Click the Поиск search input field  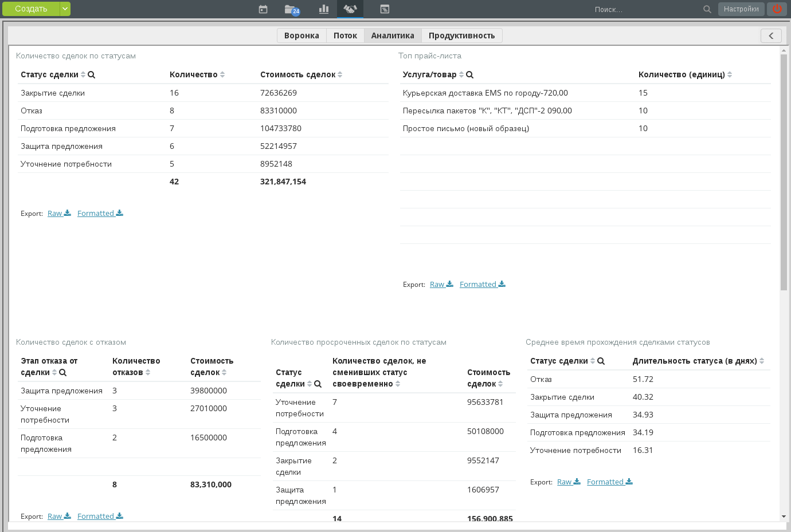click(x=645, y=9)
